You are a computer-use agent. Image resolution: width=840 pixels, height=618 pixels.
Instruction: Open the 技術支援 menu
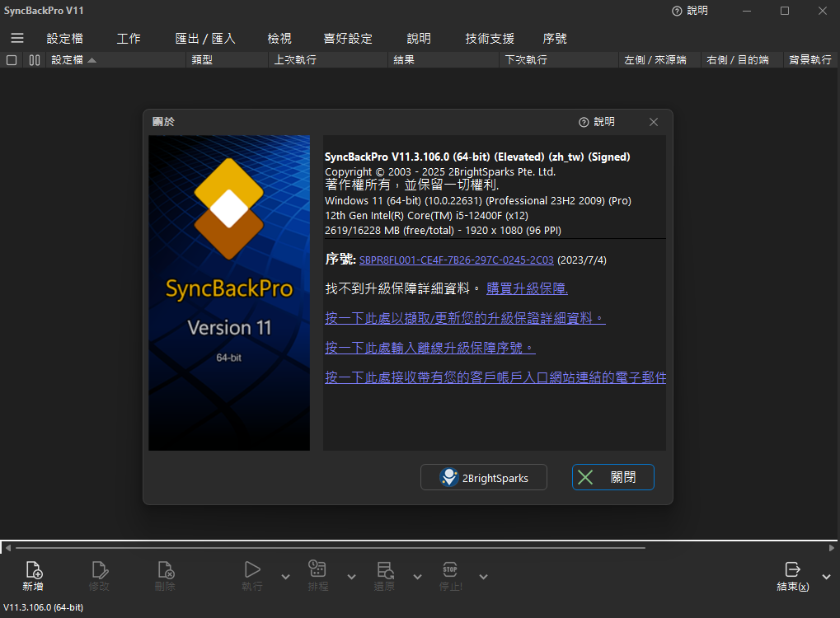(x=490, y=39)
